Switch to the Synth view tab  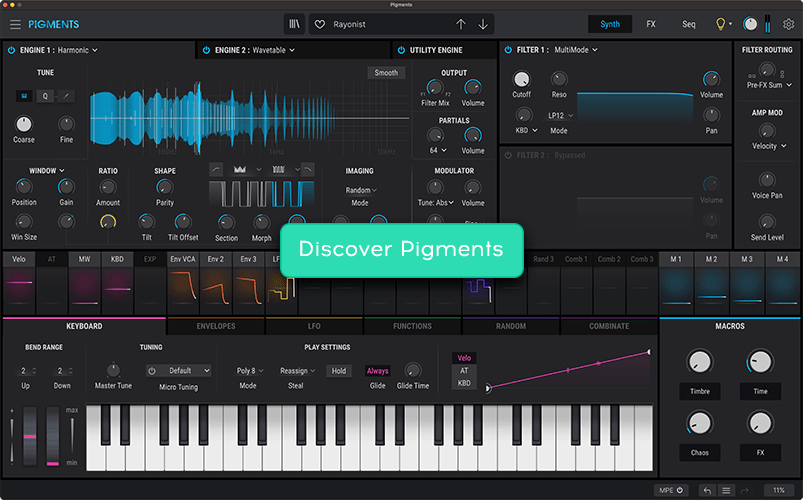609,24
